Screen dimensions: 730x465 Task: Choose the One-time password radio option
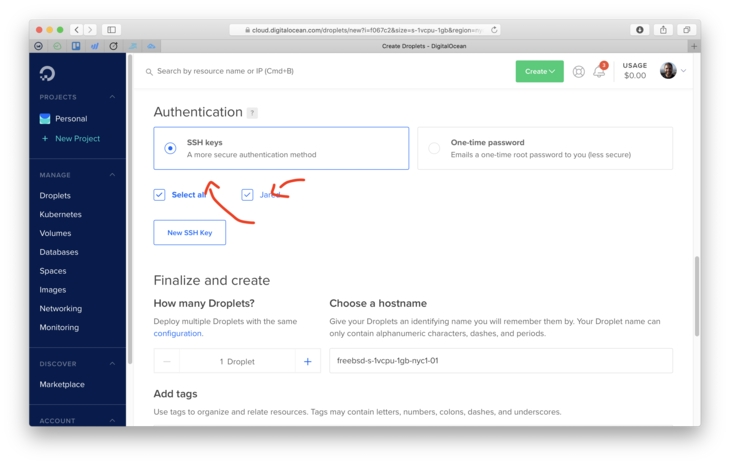tap(434, 148)
